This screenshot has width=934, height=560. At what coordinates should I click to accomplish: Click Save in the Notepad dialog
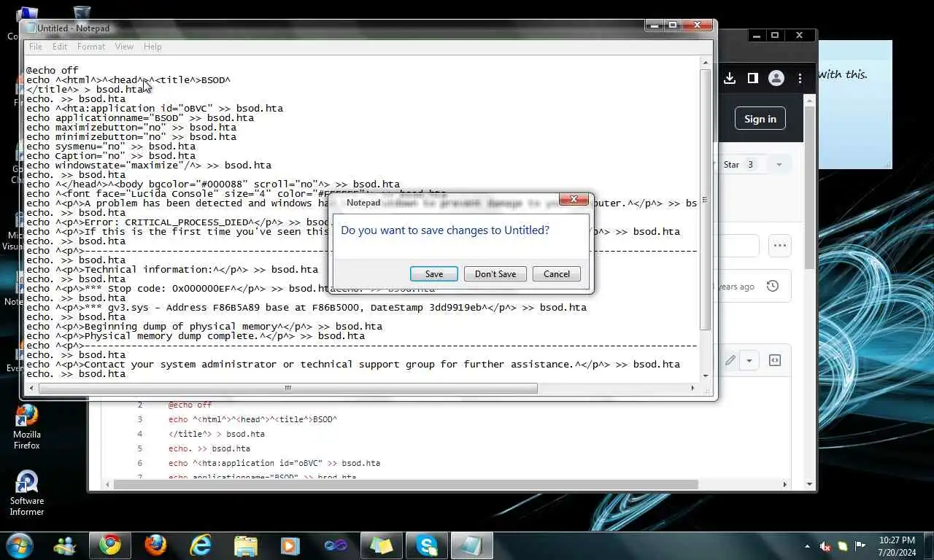point(434,274)
